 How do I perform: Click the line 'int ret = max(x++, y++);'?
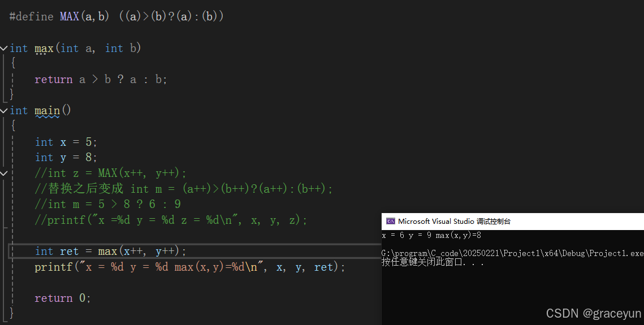(x=110, y=251)
